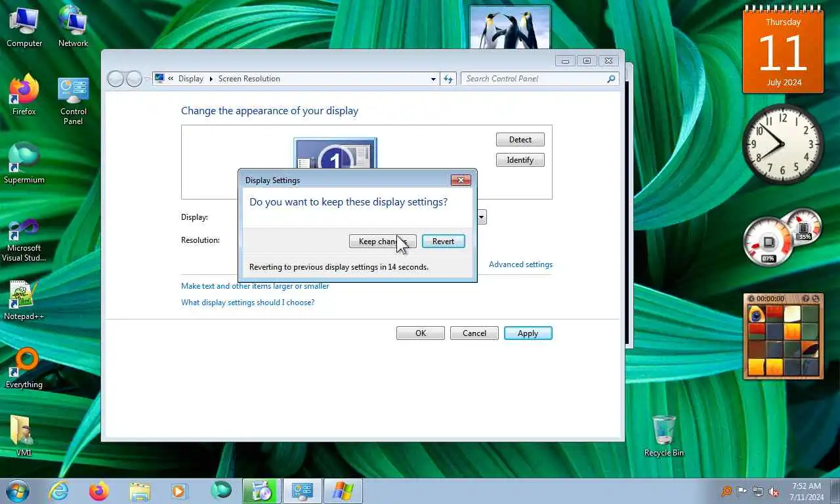Click the puzzle gadget pause timer icon
The width and height of the screenshot is (840, 504).
point(752,299)
